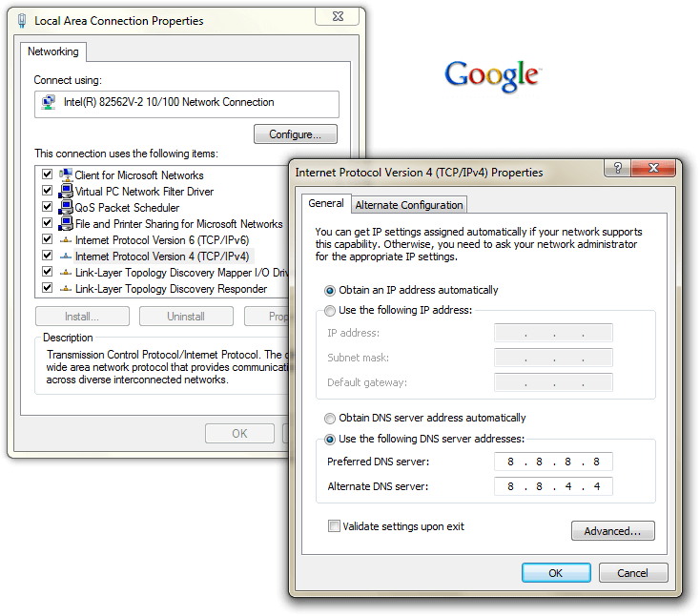Viewport: 700px width, 616px height.
Task: Click the Install... button
Action: (x=82, y=317)
